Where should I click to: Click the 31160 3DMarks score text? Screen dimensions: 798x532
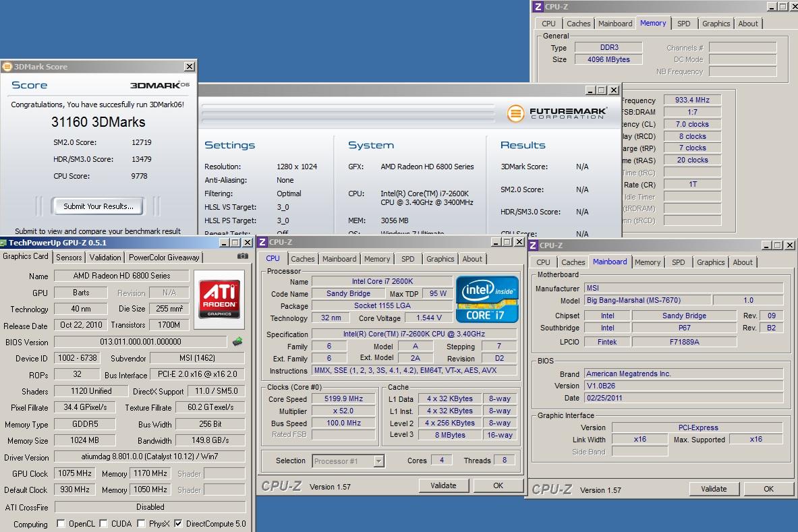coord(98,122)
